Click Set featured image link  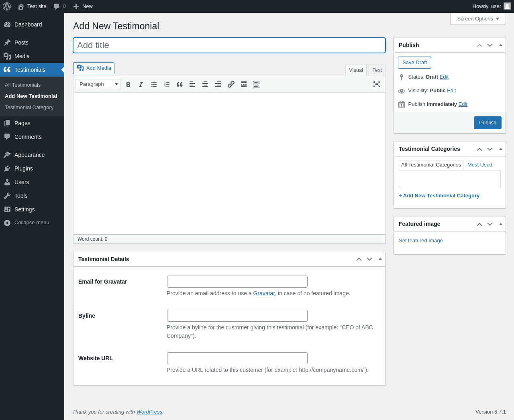[x=421, y=241]
